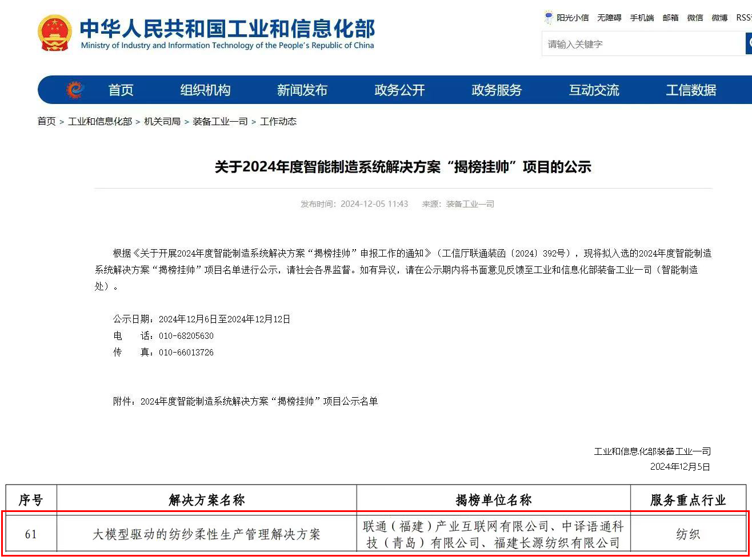Click the 序号 table header
Image resolution: width=752 pixels, height=560 pixels.
click(31, 500)
